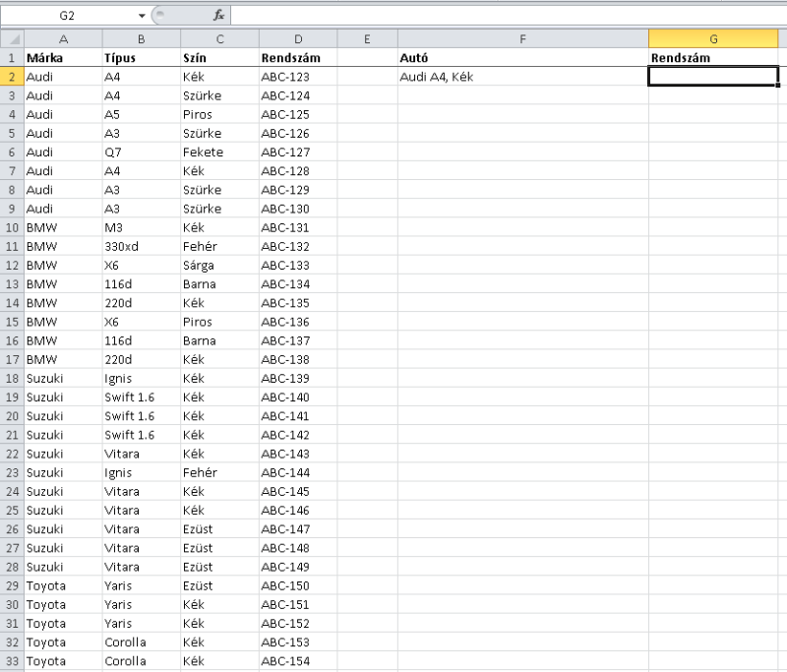Click the M3 cell

(x=141, y=228)
